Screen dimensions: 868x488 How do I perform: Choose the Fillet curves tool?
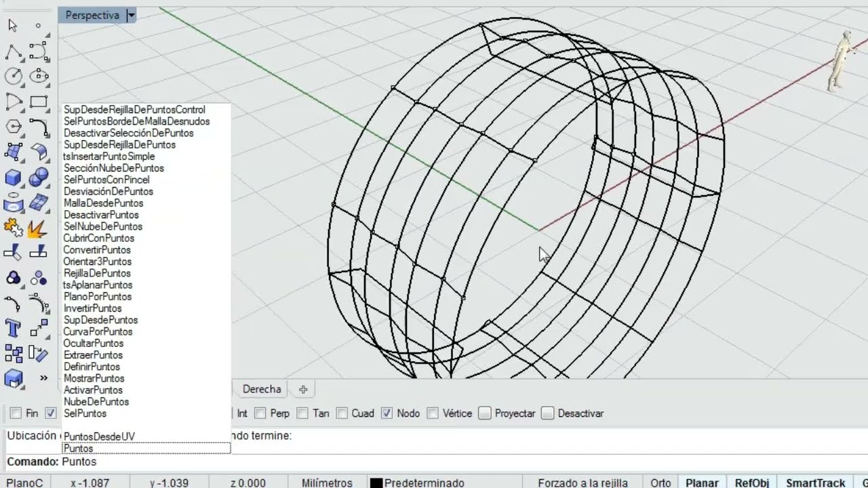(x=39, y=127)
